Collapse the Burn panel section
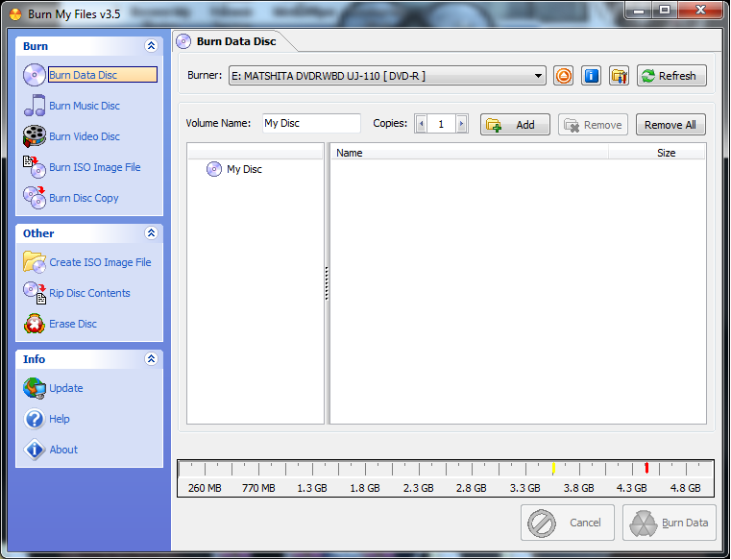The width and height of the screenshot is (731, 560). click(x=151, y=46)
